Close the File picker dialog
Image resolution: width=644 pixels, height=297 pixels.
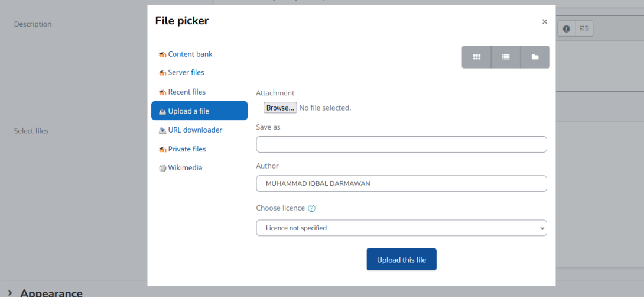tap(544, 22)
